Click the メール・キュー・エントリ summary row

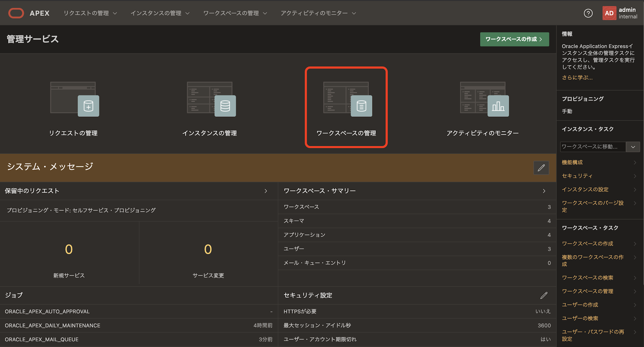click(x=417, y=263)
